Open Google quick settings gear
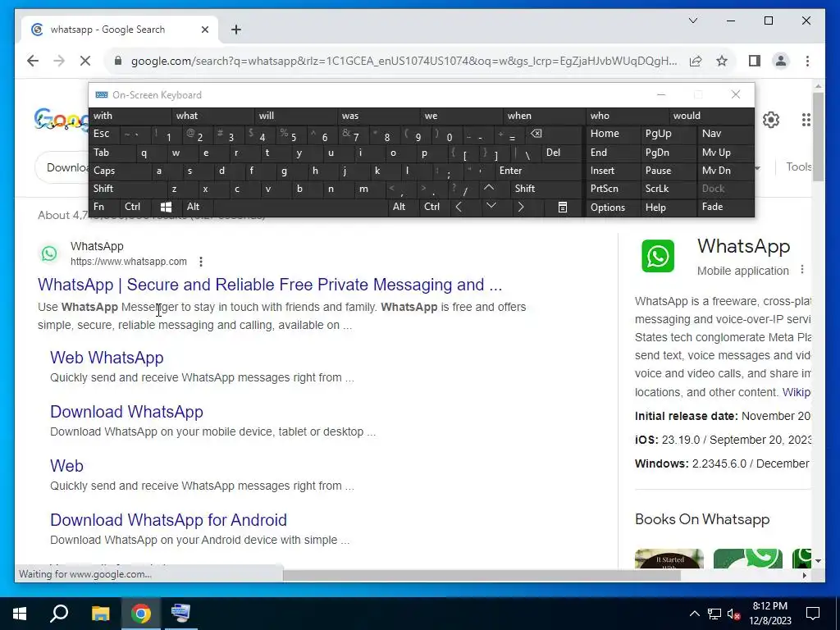This screenshot has width=840, height=630. [770, 120]
